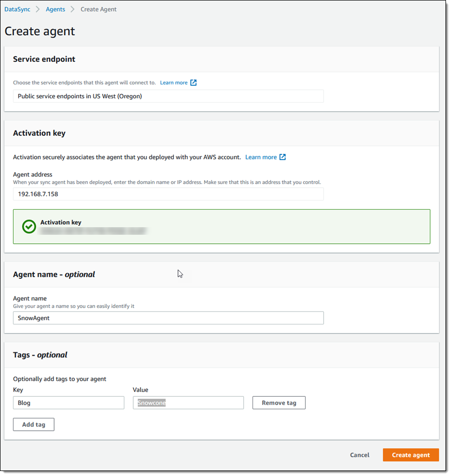Click external link icon in Service endpoint section
The height and width of the screenshot is (476, 451).
(x=193, y=82)
